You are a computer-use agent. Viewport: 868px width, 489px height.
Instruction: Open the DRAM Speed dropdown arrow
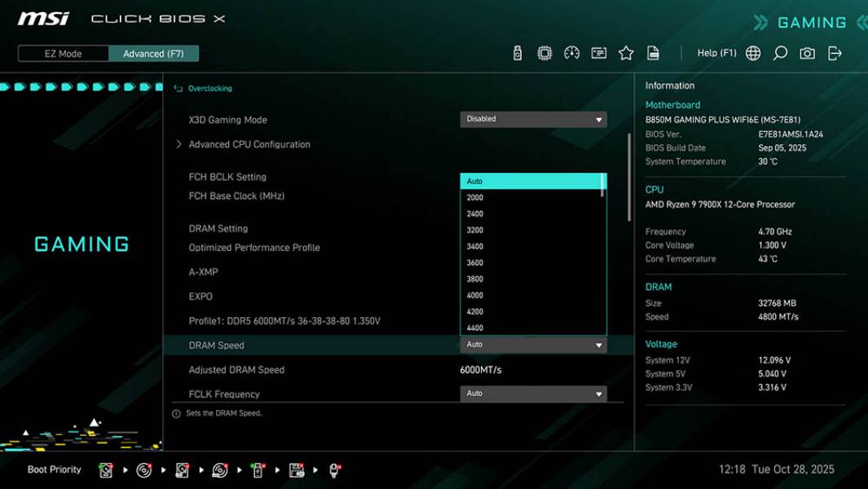tap(598, 345)
